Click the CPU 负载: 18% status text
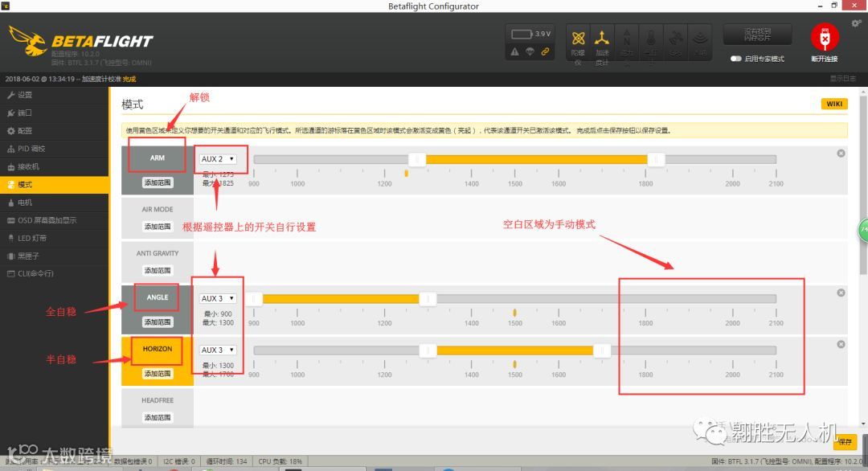This screenshot has height=471, width=868. pos(280,461)
